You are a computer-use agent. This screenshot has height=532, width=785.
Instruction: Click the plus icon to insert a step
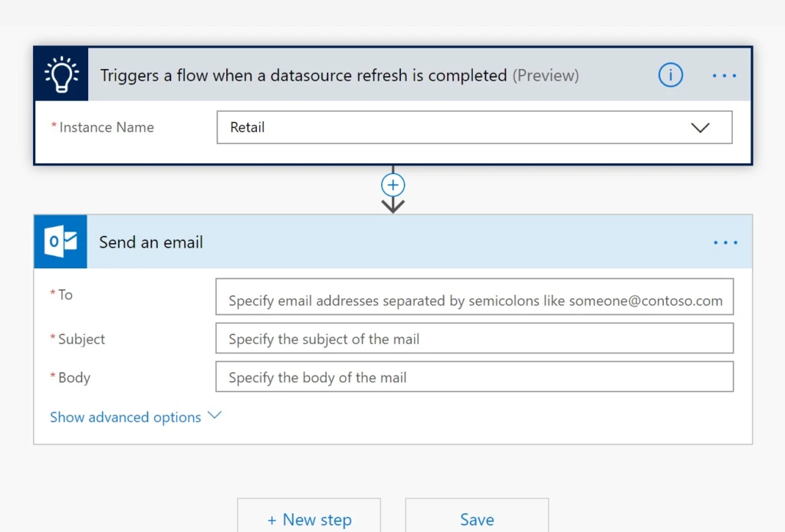coord(392,185)
